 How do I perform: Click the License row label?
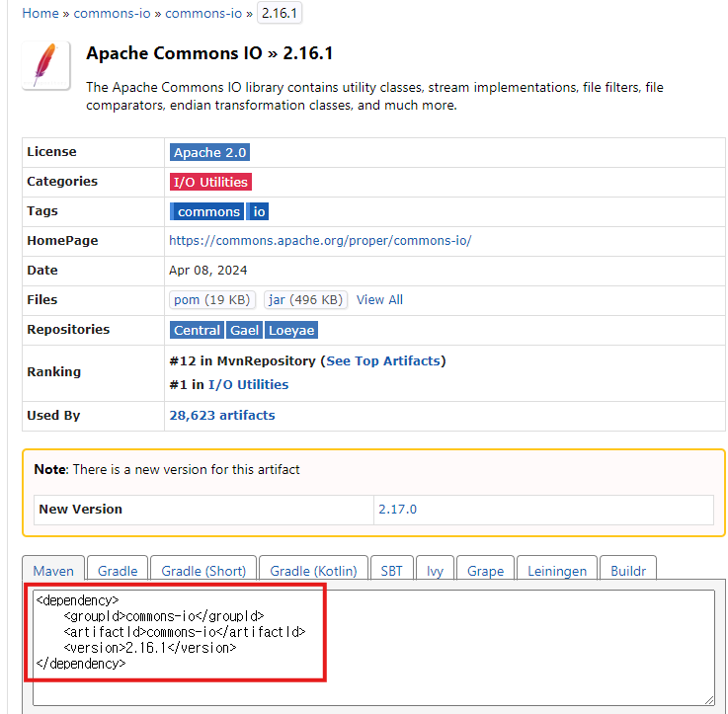(x=51, y=152)
